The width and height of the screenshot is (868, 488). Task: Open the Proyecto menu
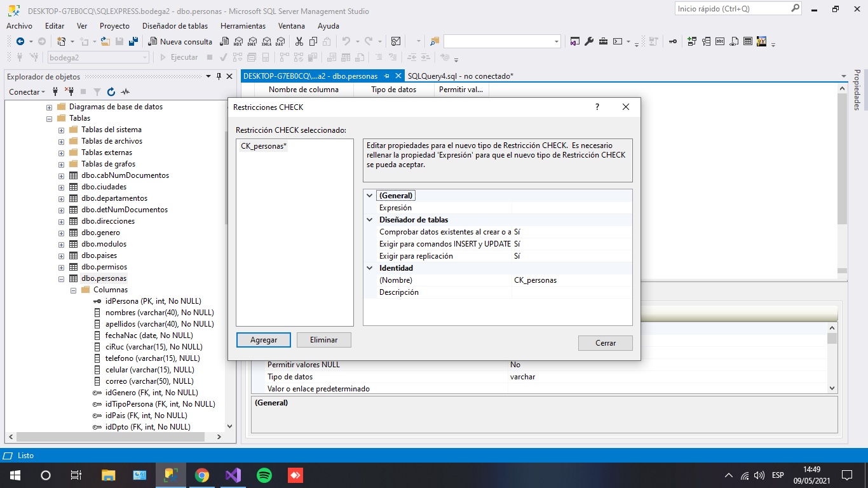(114, 26)
